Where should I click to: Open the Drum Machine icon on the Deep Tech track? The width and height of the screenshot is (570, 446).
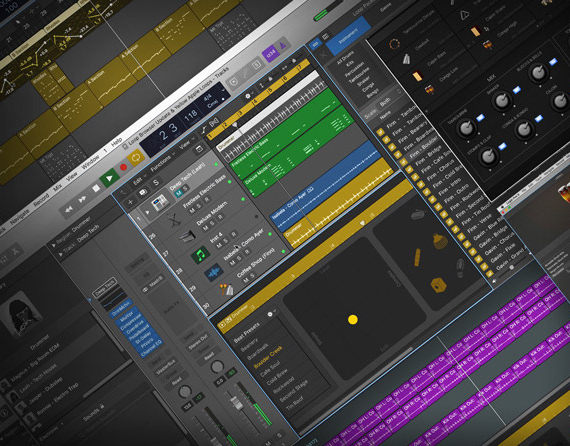159,203
